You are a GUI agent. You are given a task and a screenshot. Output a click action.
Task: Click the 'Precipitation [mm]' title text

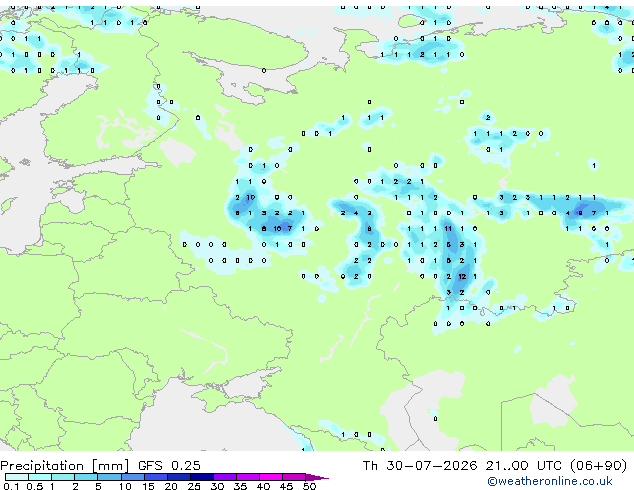[x=65, y=466]
